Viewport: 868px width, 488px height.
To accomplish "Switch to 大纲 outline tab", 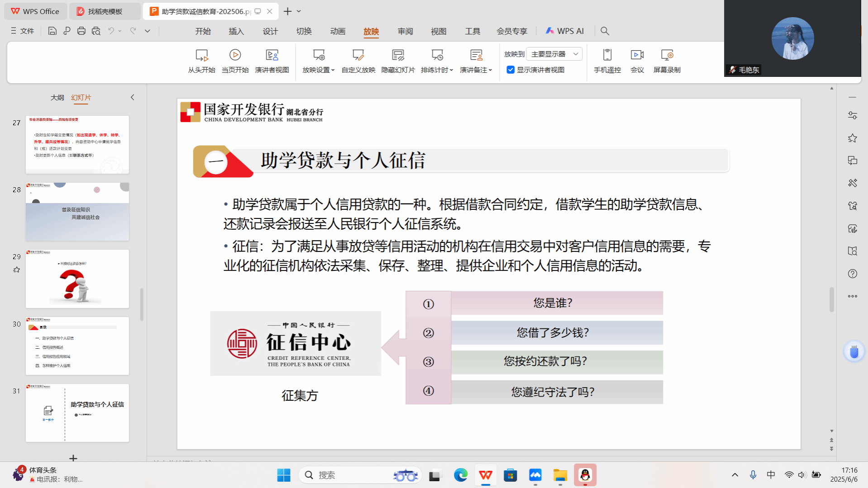I will coord(57,97).
